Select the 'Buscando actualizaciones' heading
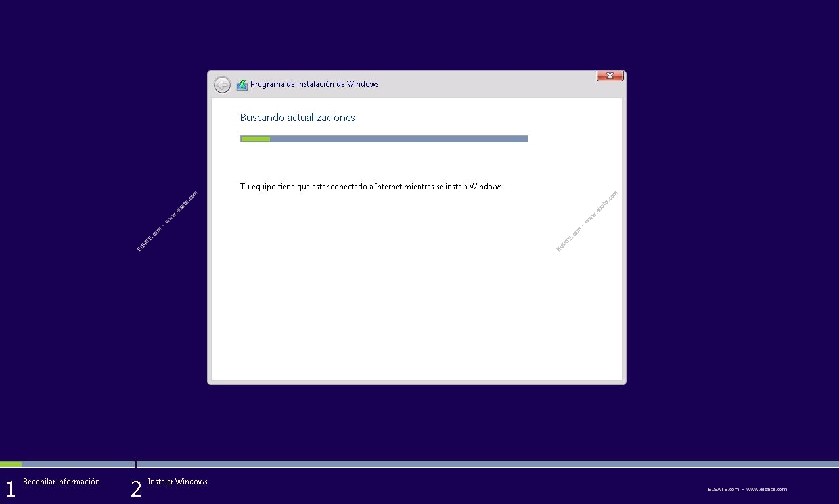Image resolution: width=839 pixels, height=504 pixels. coord(298,118)
